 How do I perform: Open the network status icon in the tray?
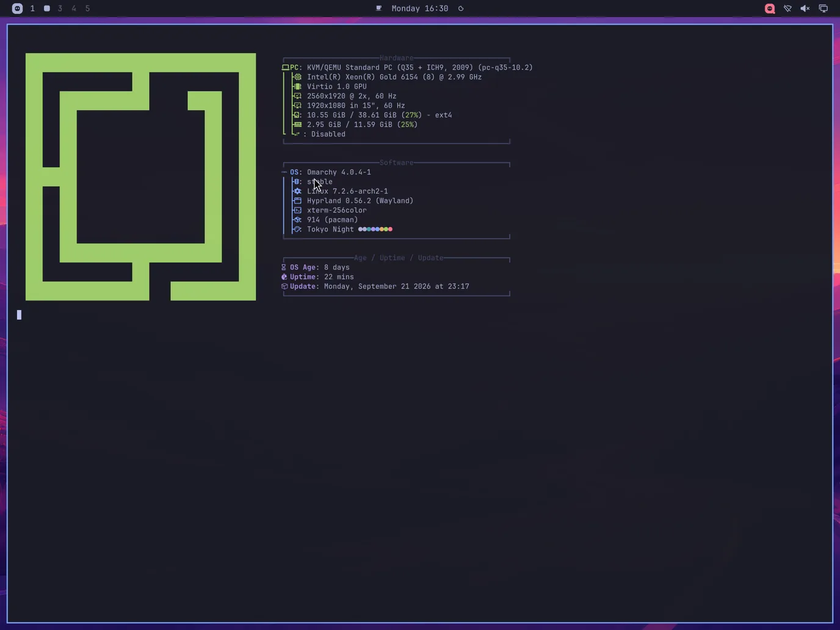(x=787, y=9)
